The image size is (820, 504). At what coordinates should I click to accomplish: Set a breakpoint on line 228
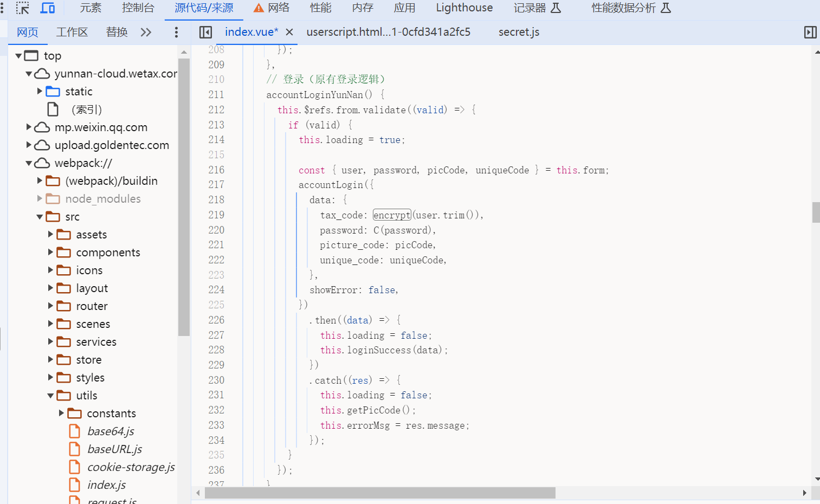point(216,350)
